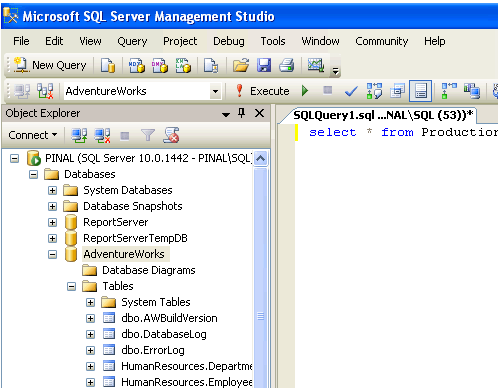Open the Tools menu

pos(273,41)
